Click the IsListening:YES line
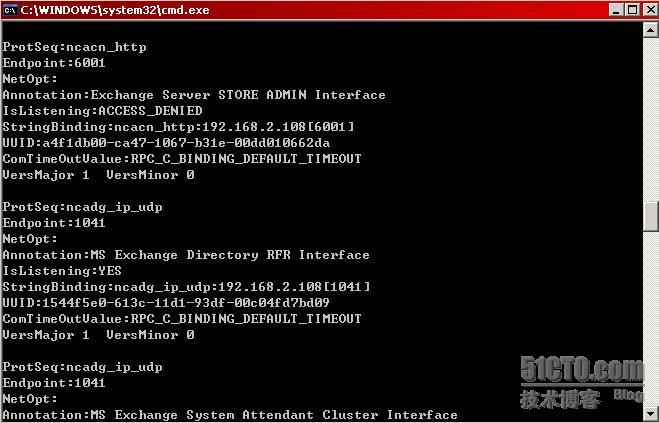 coord(62,271)
